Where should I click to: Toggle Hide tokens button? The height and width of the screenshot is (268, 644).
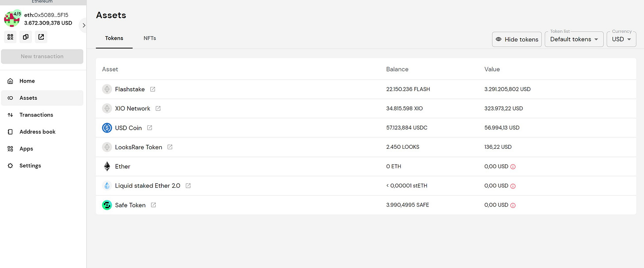point(517,39)
